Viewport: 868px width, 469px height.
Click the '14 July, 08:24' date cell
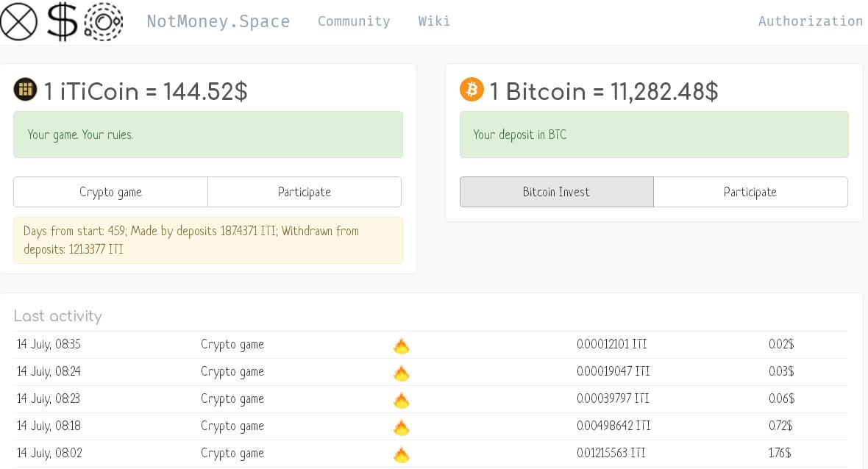coord(49,371)
